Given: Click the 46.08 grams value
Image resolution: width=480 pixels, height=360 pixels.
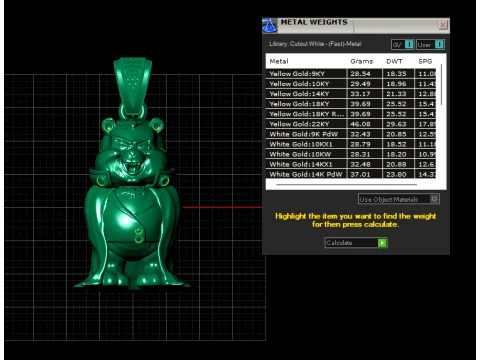Looking at the screenshot, I should coord(360,124).
